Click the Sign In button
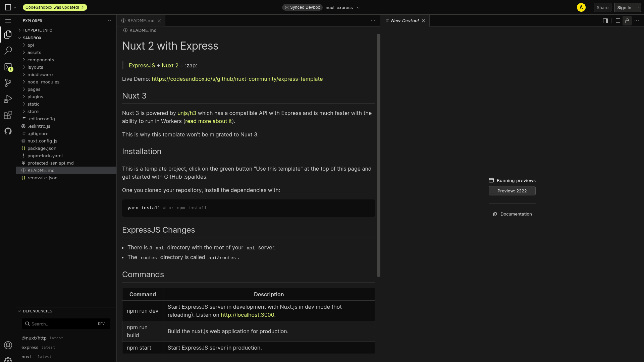This screenshot has height=362, width=644. point(624,7)
